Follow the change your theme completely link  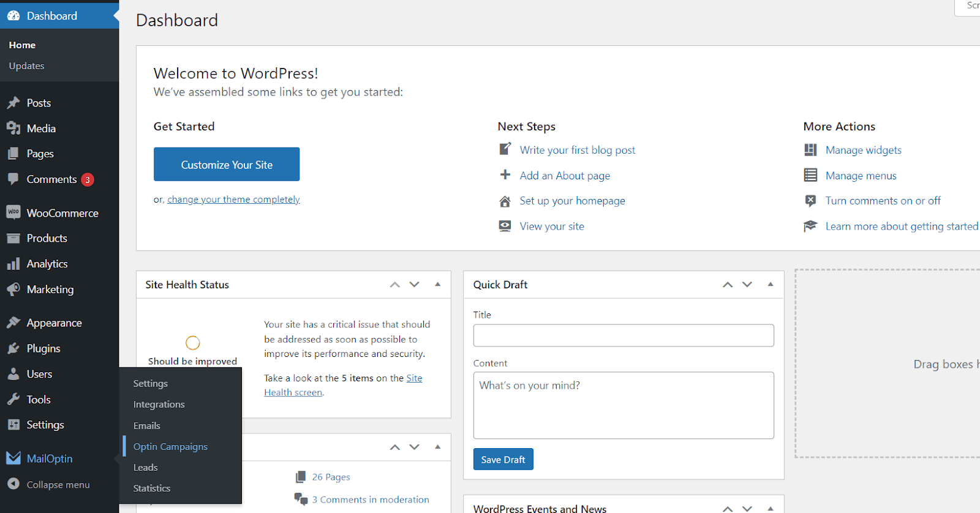[x=234, y=200]
